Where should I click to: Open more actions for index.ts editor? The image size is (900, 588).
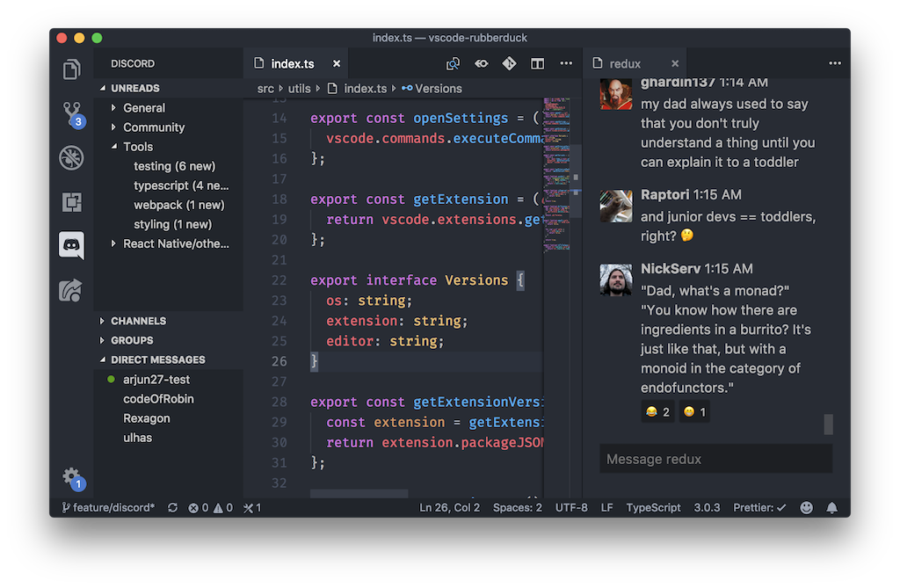point(566,63)
